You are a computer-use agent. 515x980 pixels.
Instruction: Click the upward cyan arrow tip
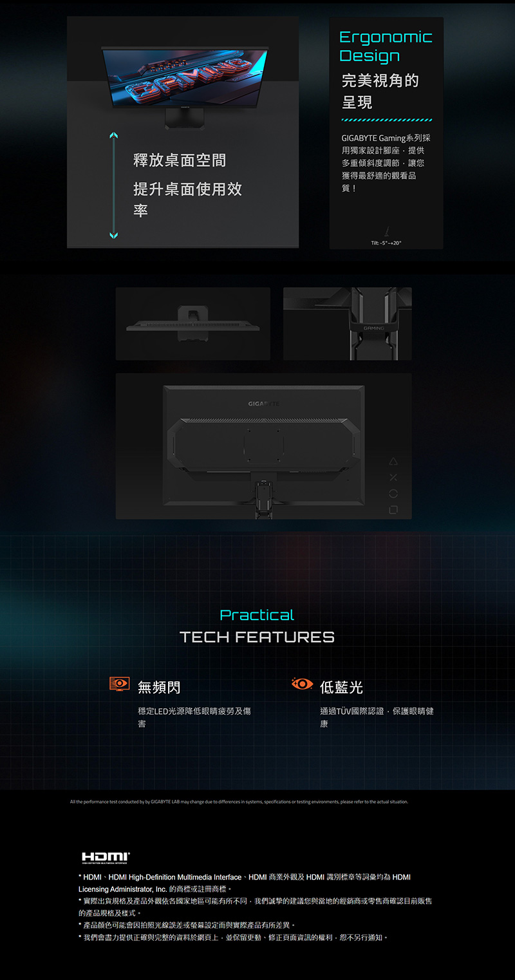coord(114,135)
